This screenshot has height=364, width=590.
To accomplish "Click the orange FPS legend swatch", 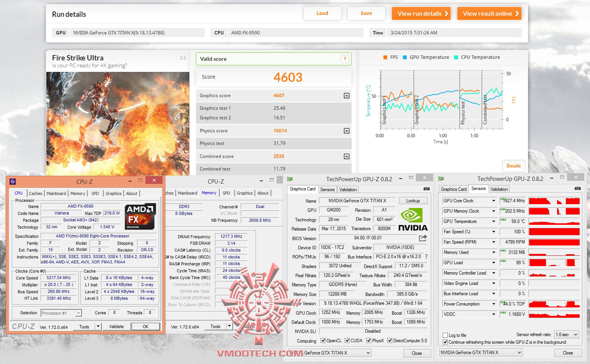I will [385, 57].
